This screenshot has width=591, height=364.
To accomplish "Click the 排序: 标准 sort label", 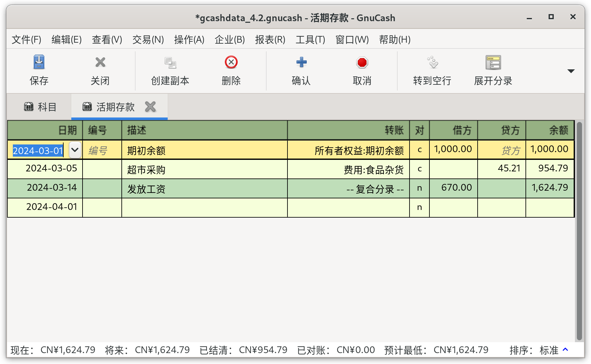I will [x=534, y=350].
